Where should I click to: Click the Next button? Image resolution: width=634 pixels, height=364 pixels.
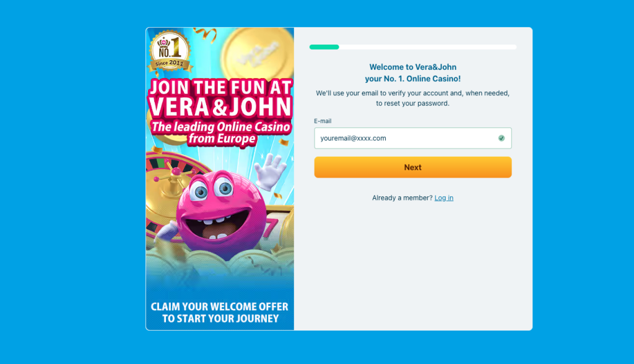[x=413, y=167]
